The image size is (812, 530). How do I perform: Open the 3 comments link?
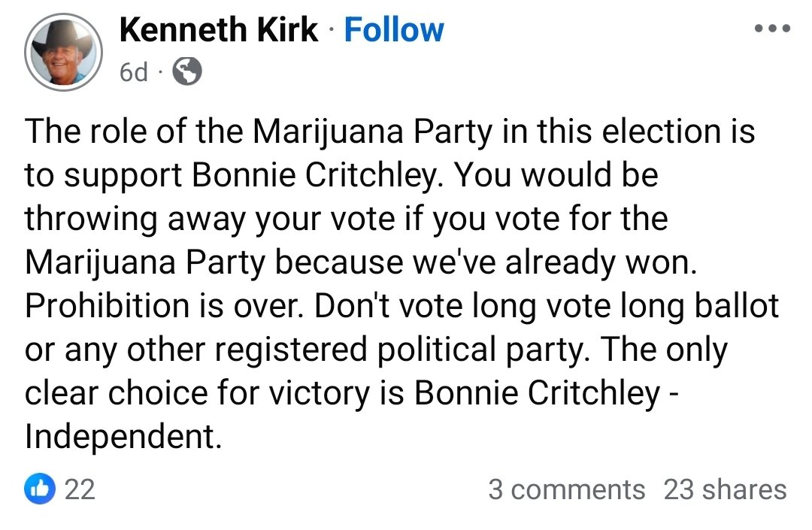point(566,489)
